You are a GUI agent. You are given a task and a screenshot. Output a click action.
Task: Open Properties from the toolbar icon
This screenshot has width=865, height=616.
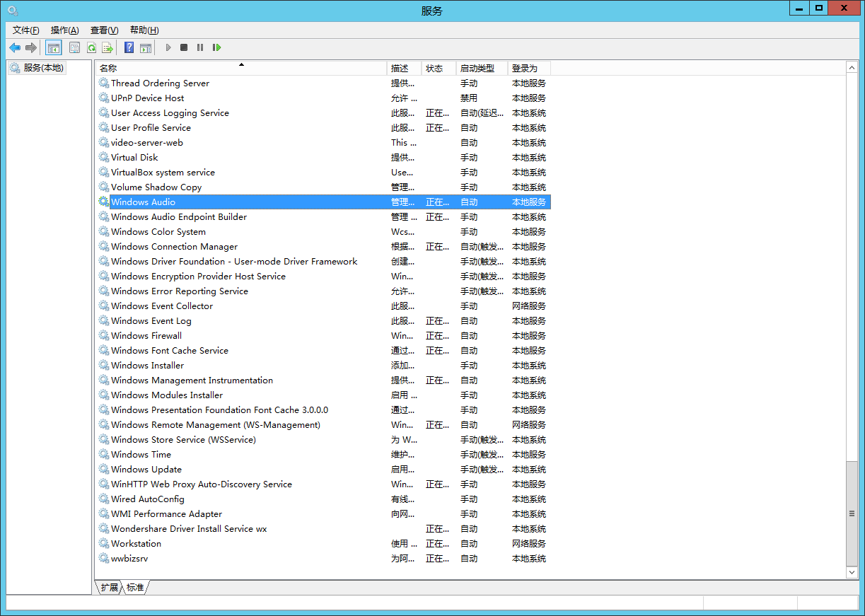tap(74, 47)
